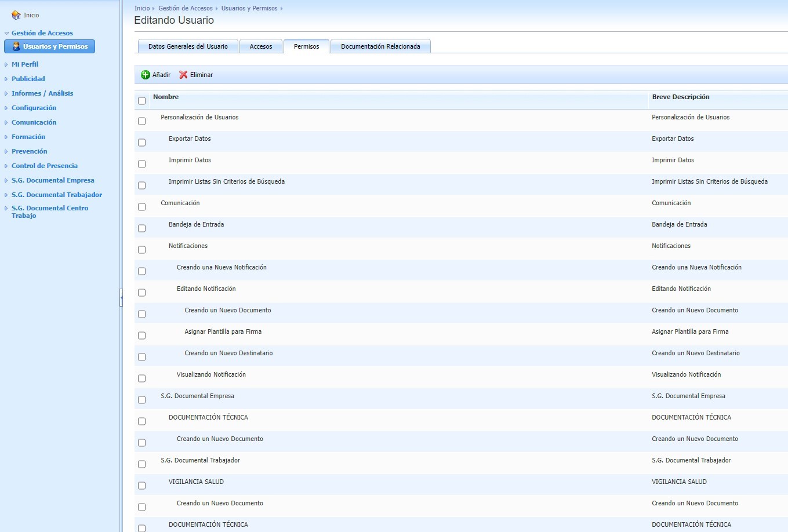The height and width of the screenshot is (532, 788).
Task: Click the Gestión de Accesos breadcrumb link
Action: click(x=186, y=8)
